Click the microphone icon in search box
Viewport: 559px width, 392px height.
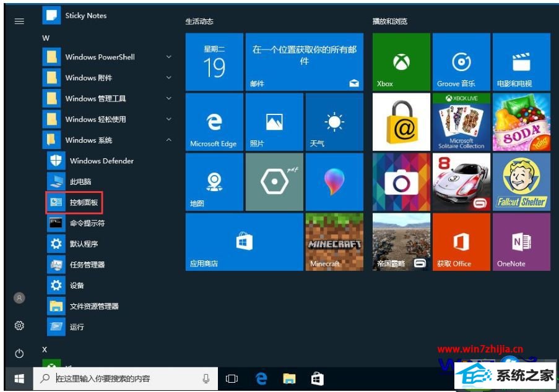206,378
